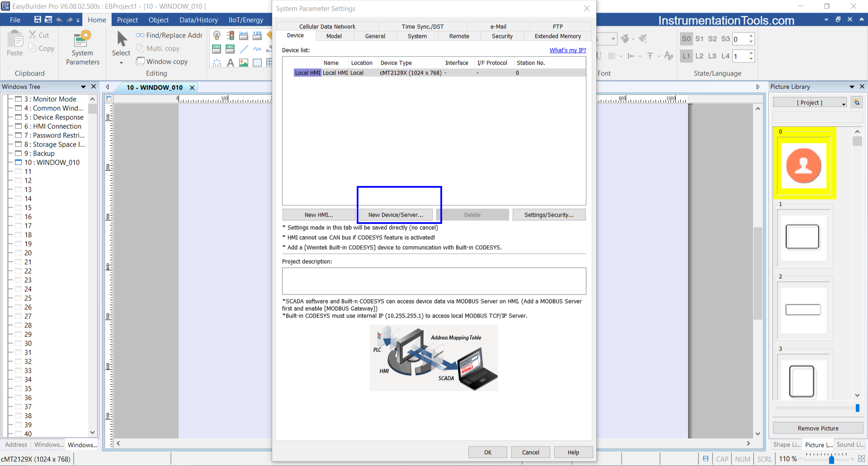
Task: Click the Redo arrow in quick access toolbar
Action: click(70, 19)
